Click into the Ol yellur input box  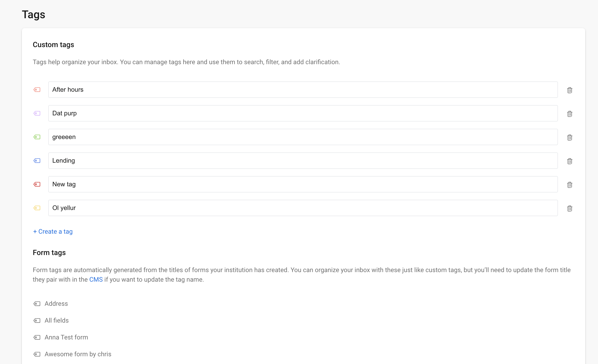(x=303, y=208)
